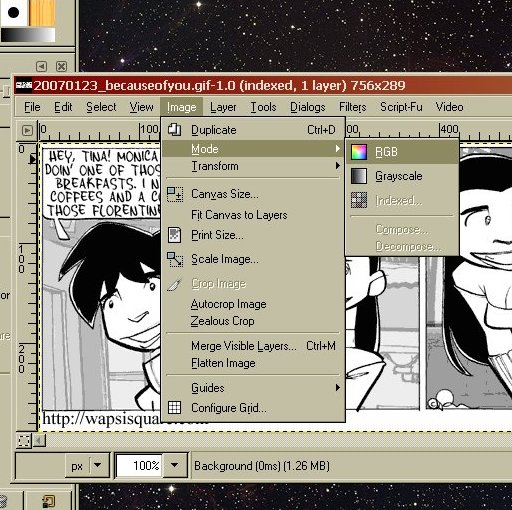
Task: Open the Script-Fu menu
Action: pyautogui.click(x=401, y=107)
